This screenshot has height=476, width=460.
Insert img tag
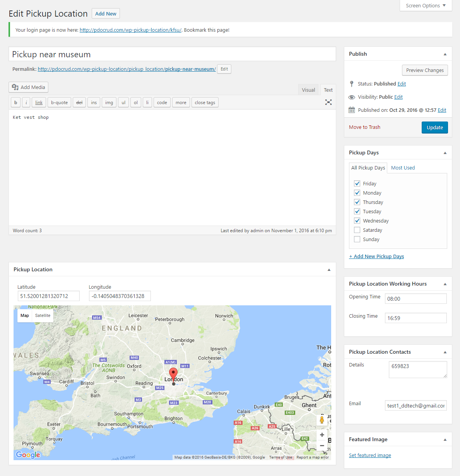point(109,103)
